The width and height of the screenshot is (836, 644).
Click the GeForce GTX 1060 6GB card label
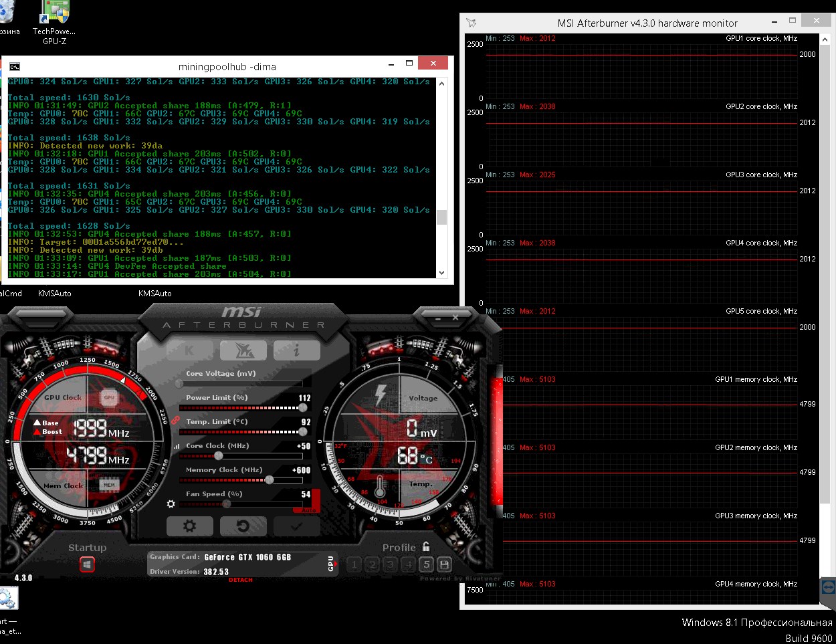tap(247, 557)
